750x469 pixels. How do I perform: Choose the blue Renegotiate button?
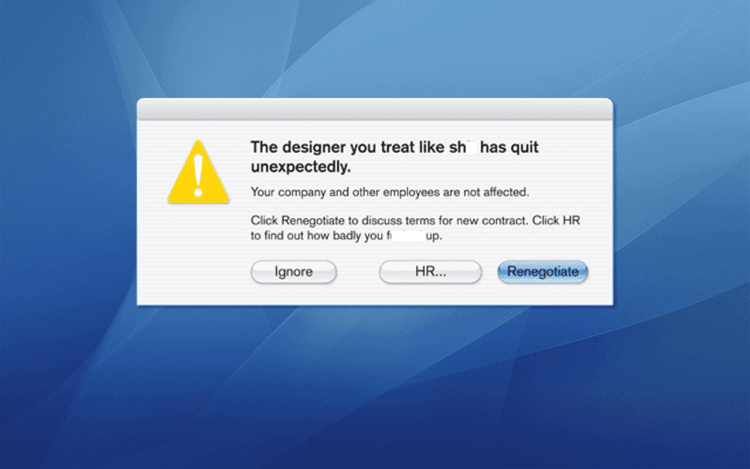[542, 272]
